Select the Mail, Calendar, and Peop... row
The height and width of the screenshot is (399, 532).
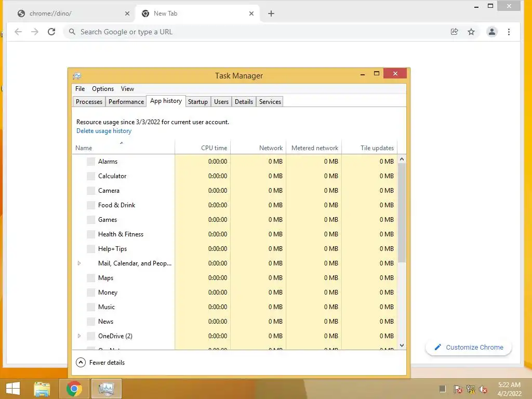tap(234, 263)
